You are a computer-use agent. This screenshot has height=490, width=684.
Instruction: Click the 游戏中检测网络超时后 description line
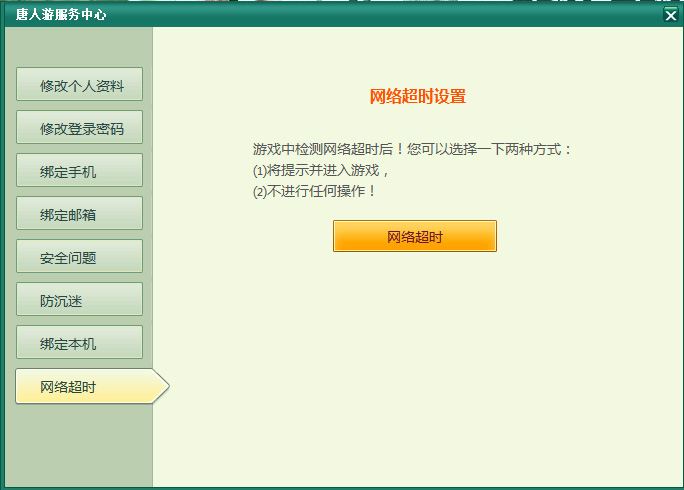pos(413,149)
